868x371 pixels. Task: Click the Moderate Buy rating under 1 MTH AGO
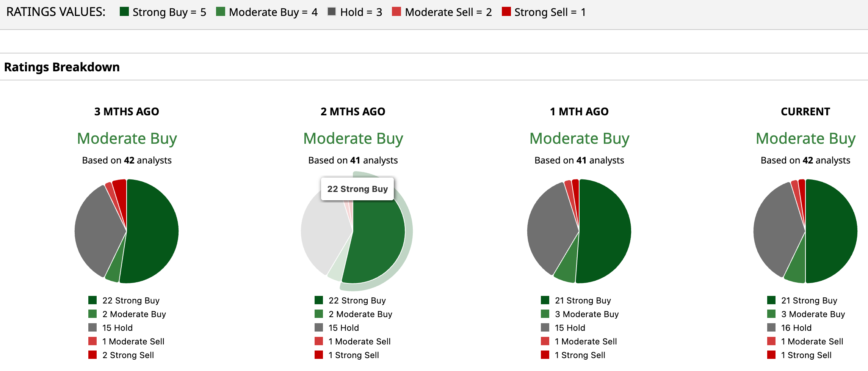579,138
